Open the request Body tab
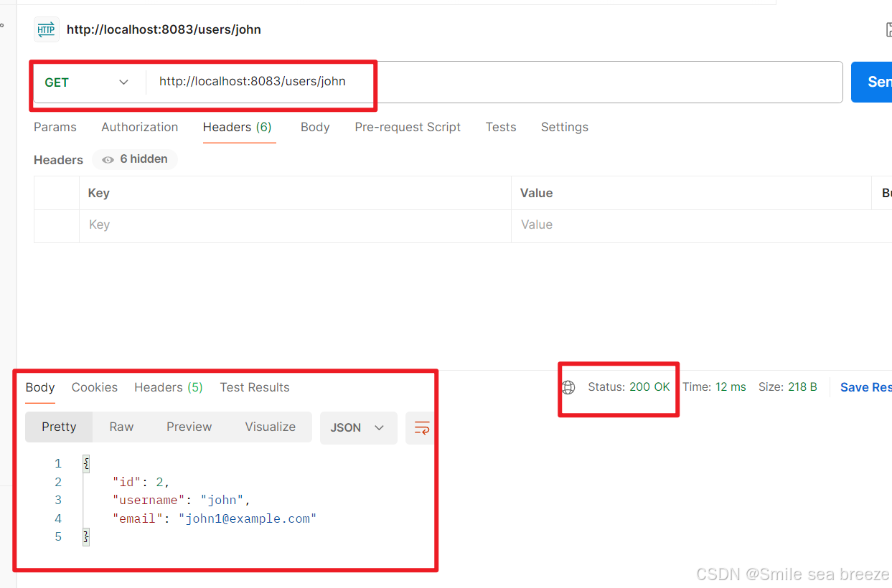This screenshot has width=892, height=588. [x=315, y=127]
